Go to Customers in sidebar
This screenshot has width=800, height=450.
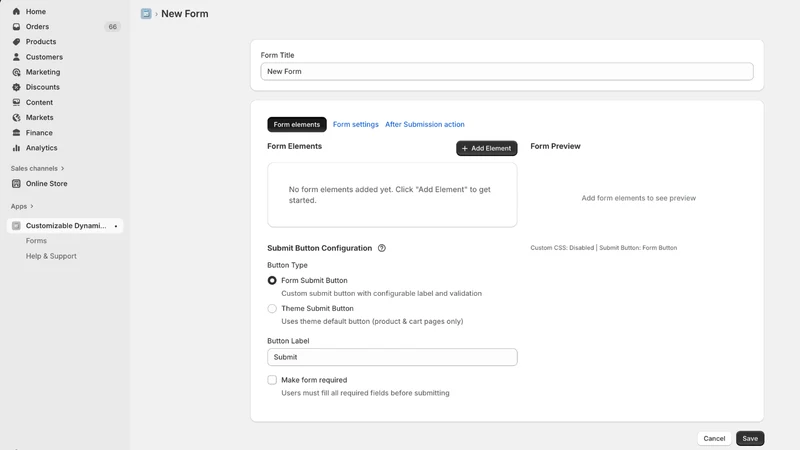(44, 57)
